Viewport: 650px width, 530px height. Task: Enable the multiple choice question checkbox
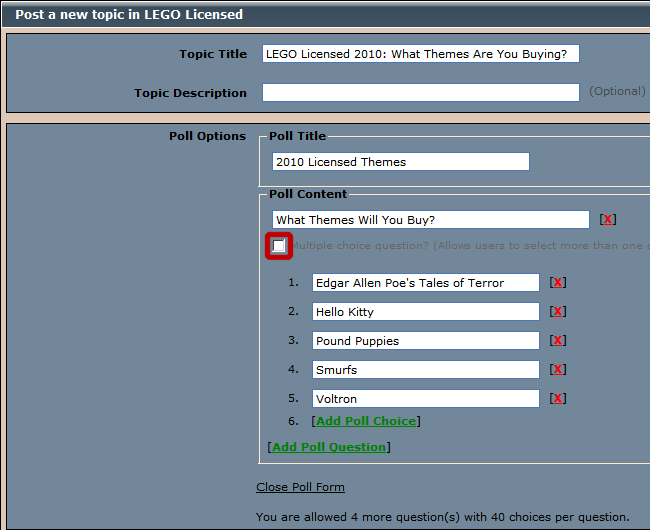point(279,246)
